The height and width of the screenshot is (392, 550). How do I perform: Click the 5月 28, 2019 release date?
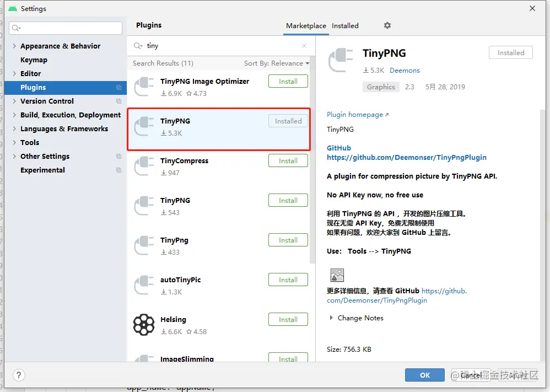[x=445, y=87]
